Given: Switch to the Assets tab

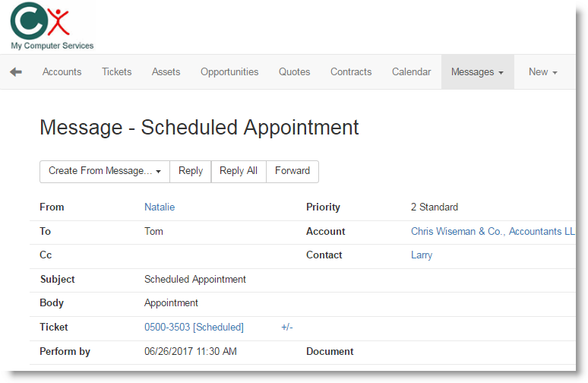Looking at the screenshot, I should (x=166, y=72).
